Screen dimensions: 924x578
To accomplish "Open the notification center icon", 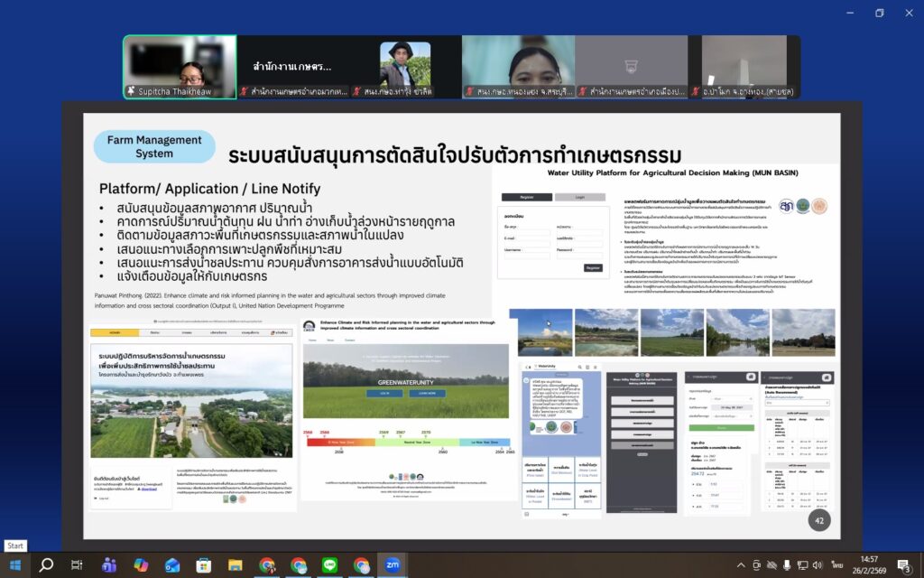I will 903,565.
